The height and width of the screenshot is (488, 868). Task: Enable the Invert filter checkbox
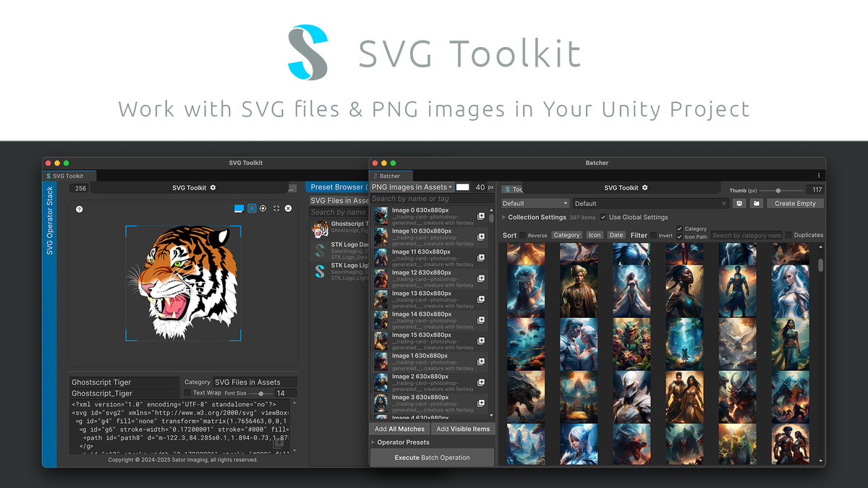coord(654,235)
